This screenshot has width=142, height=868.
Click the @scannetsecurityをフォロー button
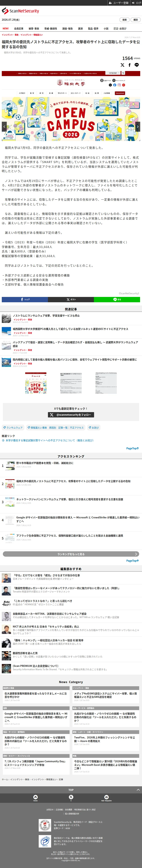coord(71,415)
